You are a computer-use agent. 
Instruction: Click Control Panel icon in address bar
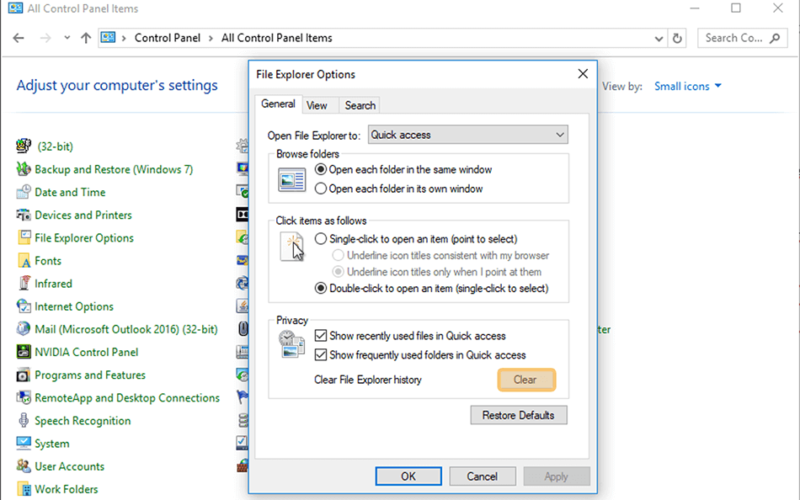pos(108,37)
